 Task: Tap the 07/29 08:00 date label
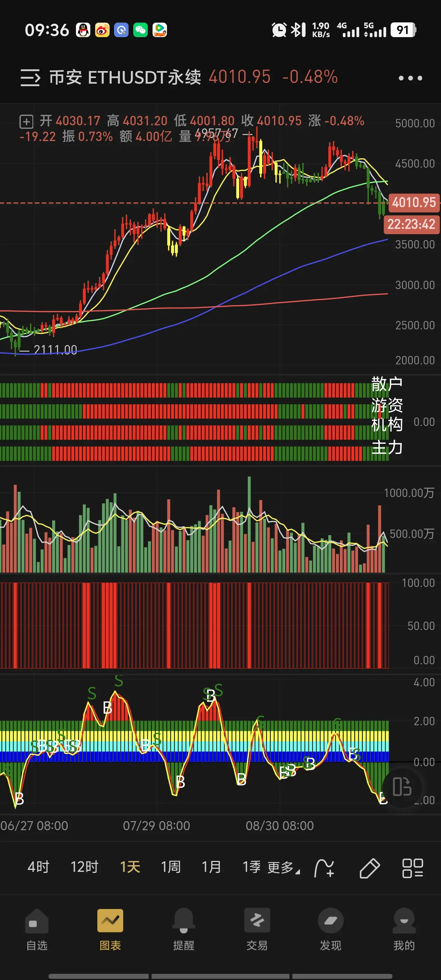pos(156,826)
